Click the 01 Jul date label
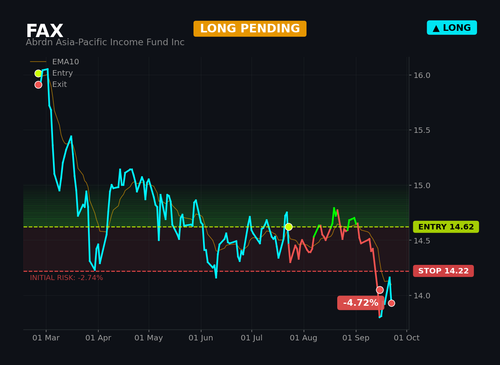500x365 pixels. [x=252, y=338]
